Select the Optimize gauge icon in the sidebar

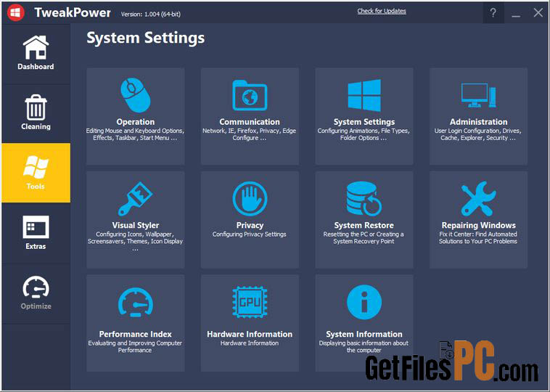pos(36,287)
